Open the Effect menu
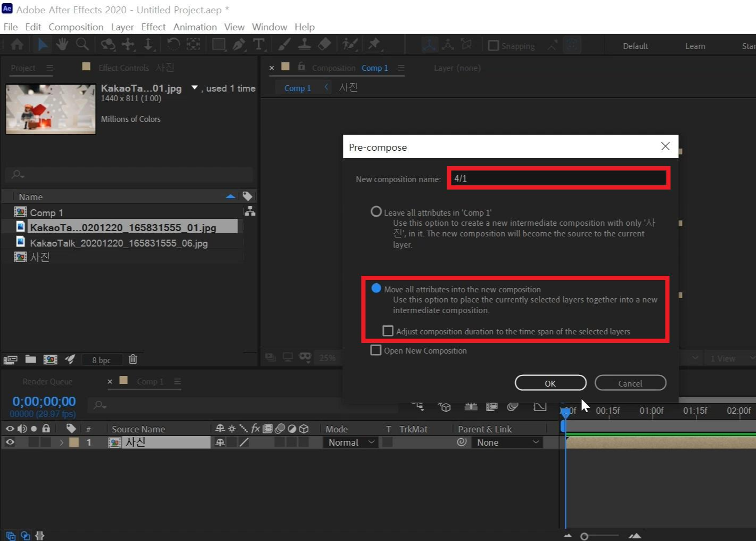Image resolution: width=756 pixels, height=541 pixels. click(x=153, y=27)
